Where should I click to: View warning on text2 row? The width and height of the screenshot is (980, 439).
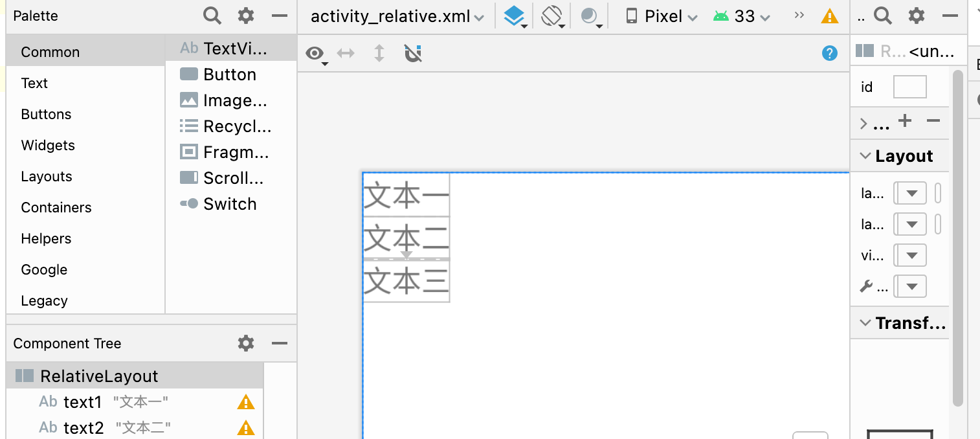[246, 427]
